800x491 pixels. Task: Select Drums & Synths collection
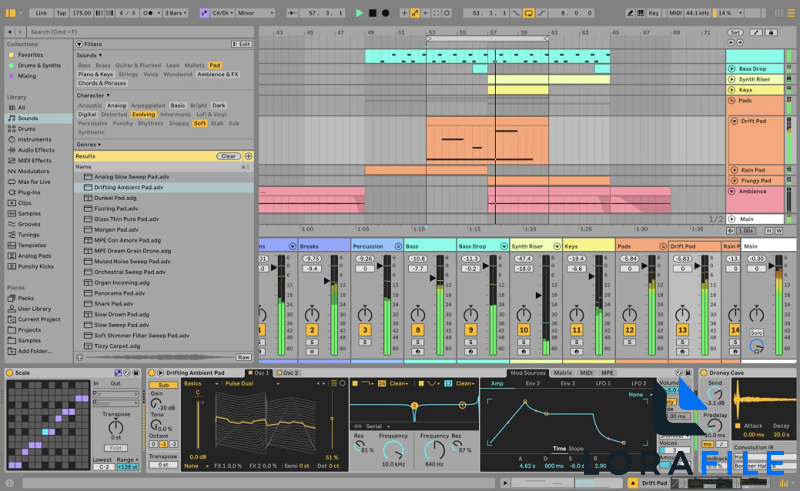[x=39, y=65]
